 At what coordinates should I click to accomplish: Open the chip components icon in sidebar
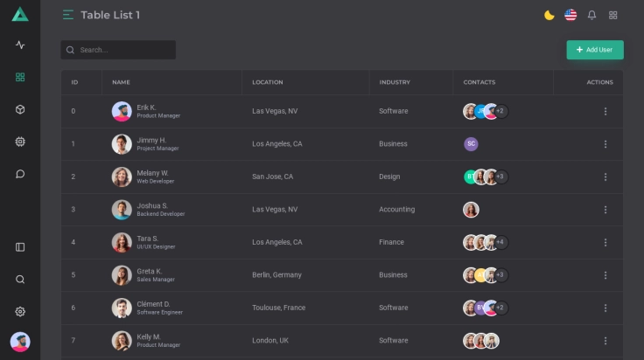(20, 142)
